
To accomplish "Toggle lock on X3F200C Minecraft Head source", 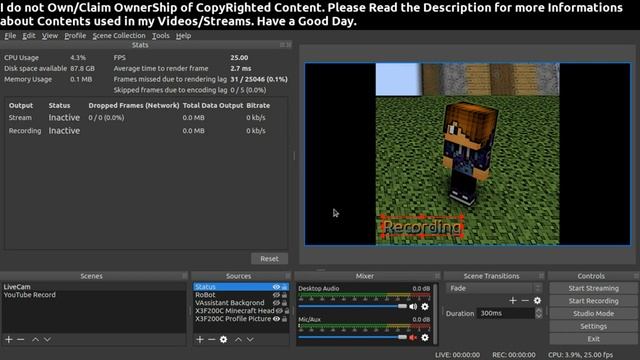I will [x=287, y=311].
